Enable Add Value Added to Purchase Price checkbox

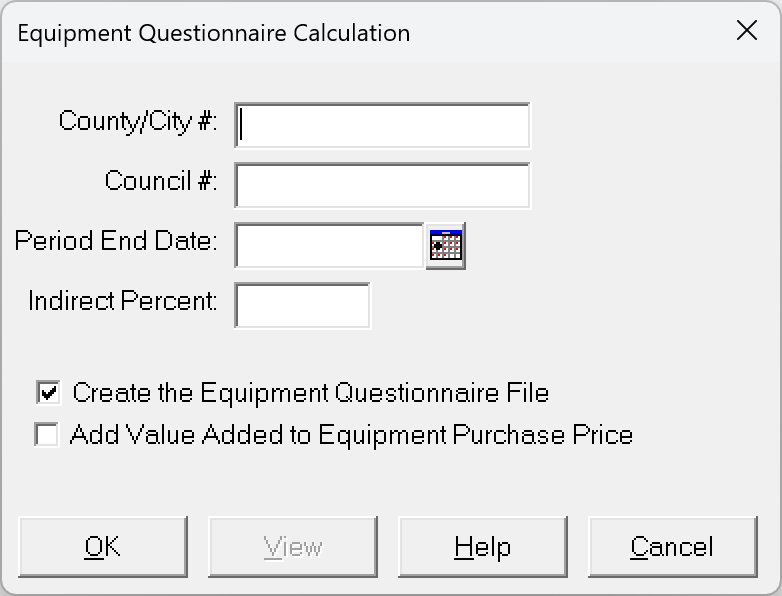(x=47, y=435)
